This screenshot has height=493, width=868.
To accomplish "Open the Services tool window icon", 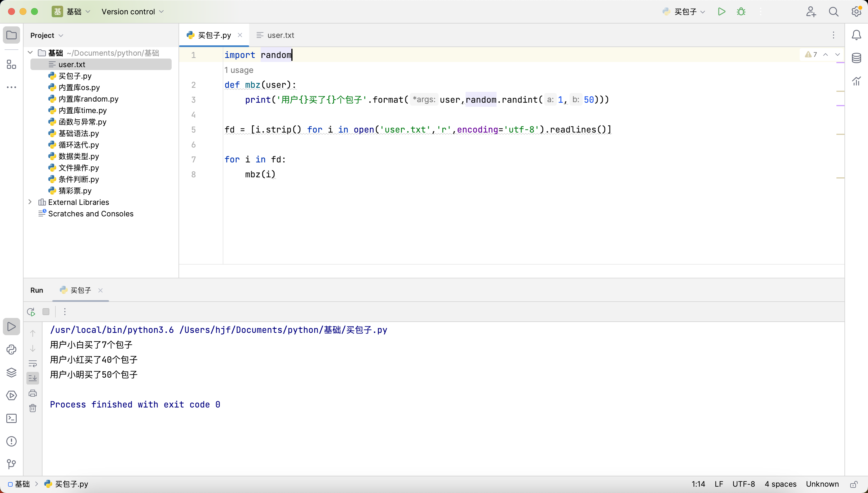I will point(11,395).
